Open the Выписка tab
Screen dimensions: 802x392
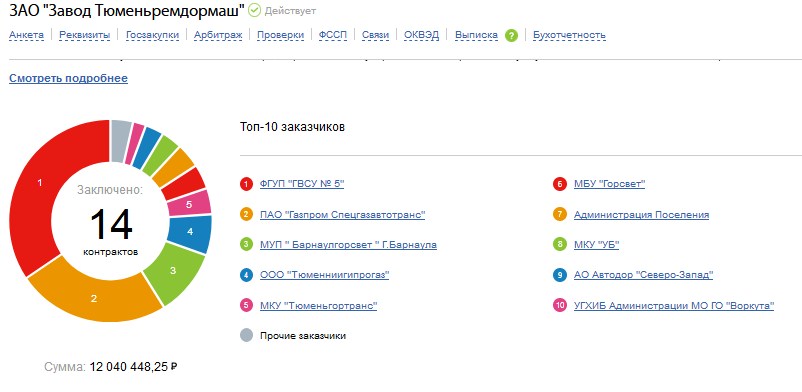point(476,35)
